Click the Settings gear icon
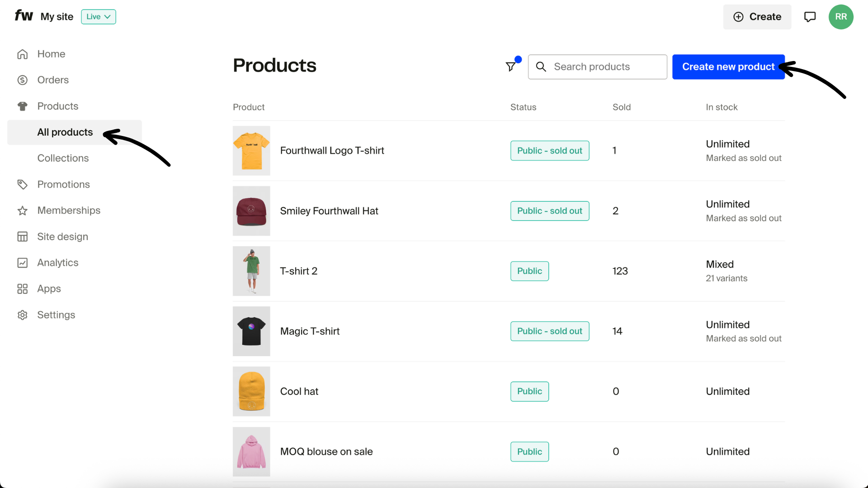This screenshot has height=488, width=868. [x=23, y=315]
